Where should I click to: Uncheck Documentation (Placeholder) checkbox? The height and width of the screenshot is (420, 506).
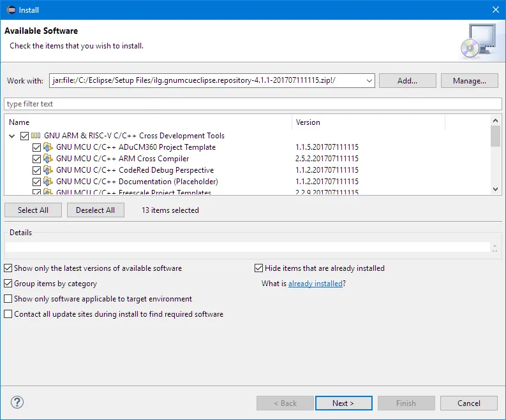[x=37, y=182]
